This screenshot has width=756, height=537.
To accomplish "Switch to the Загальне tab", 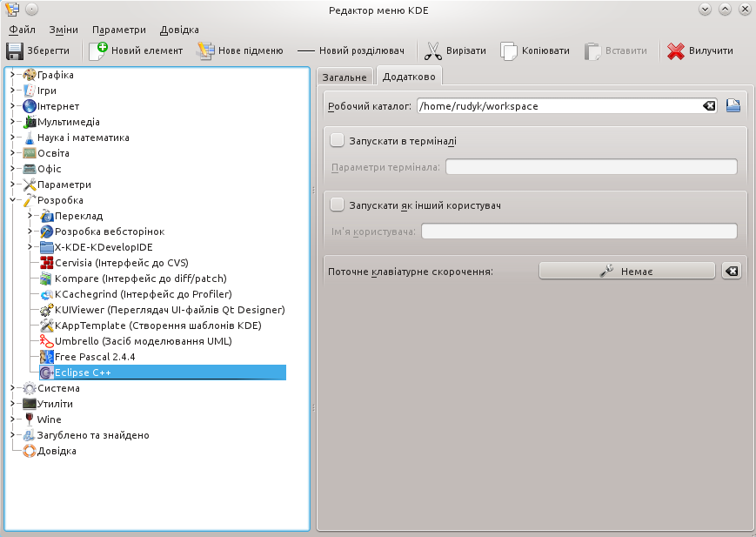I will coord(345,77).
